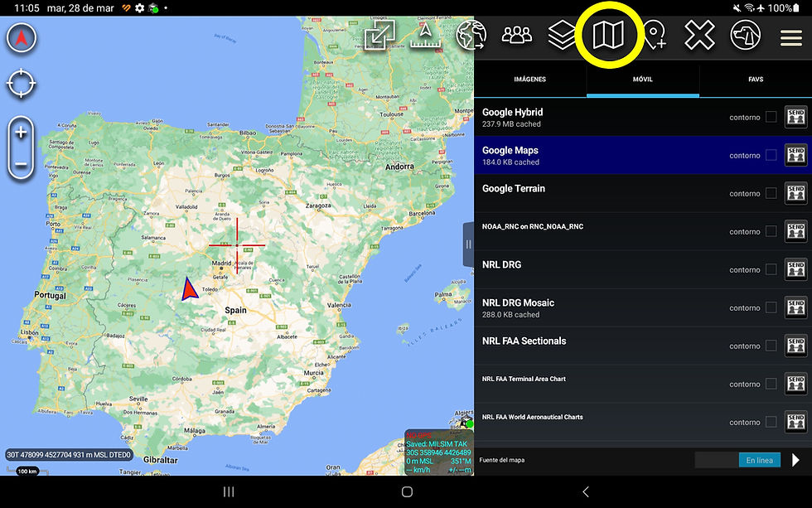Toggle the En línea map source switch

(x=738, y=460)
